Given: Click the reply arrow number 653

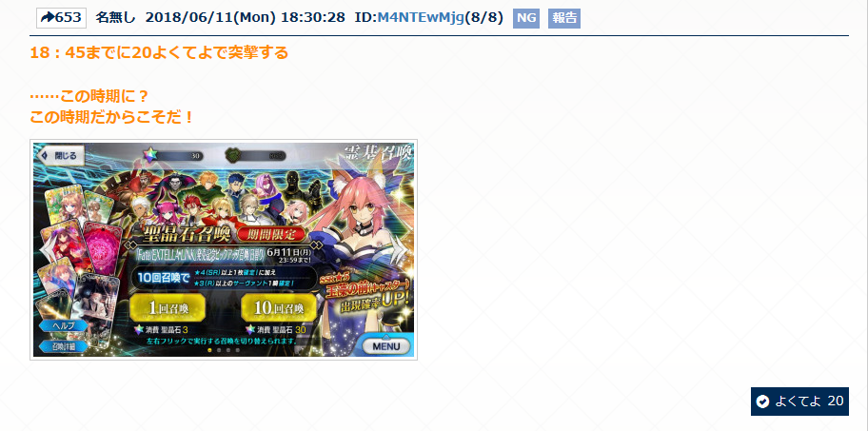Looking at the screenshot, I should click(x=62, y=18).
